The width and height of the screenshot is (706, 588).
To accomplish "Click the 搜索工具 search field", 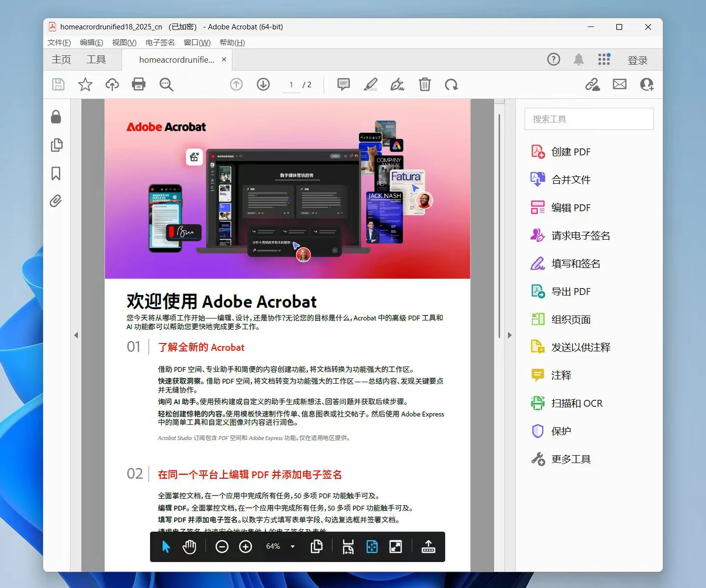I will [589, 119].
